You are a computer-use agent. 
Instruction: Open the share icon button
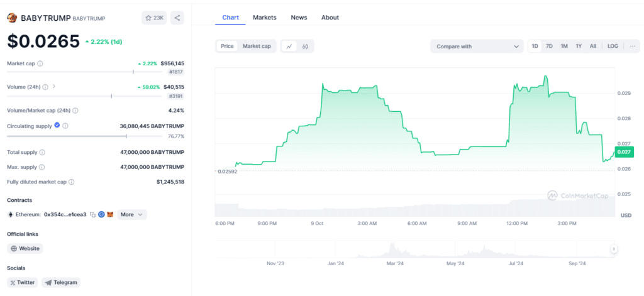tap(177, 18)
